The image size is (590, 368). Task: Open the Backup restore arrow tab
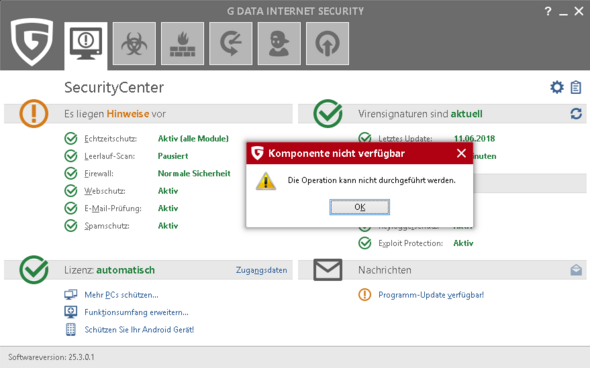tap(231, 44)
